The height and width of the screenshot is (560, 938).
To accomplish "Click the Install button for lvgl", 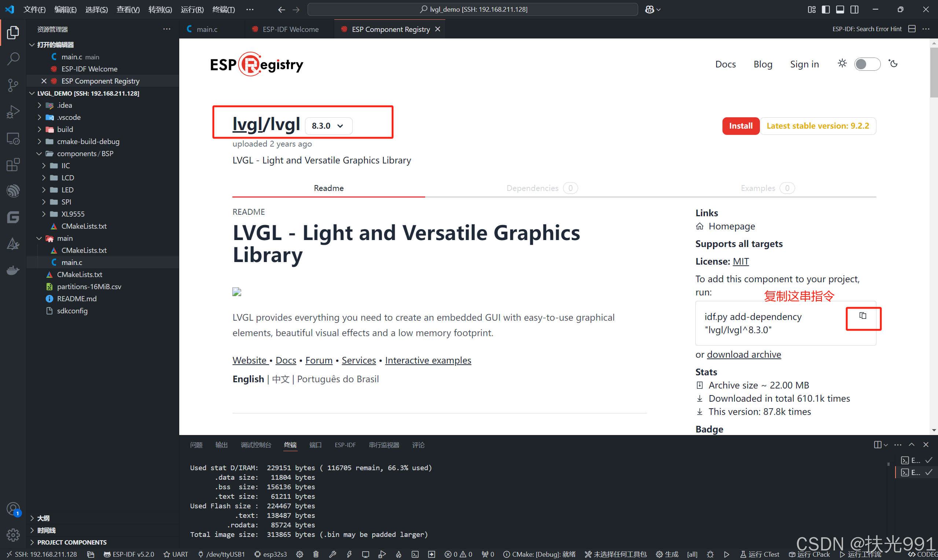I will [740, 126].
